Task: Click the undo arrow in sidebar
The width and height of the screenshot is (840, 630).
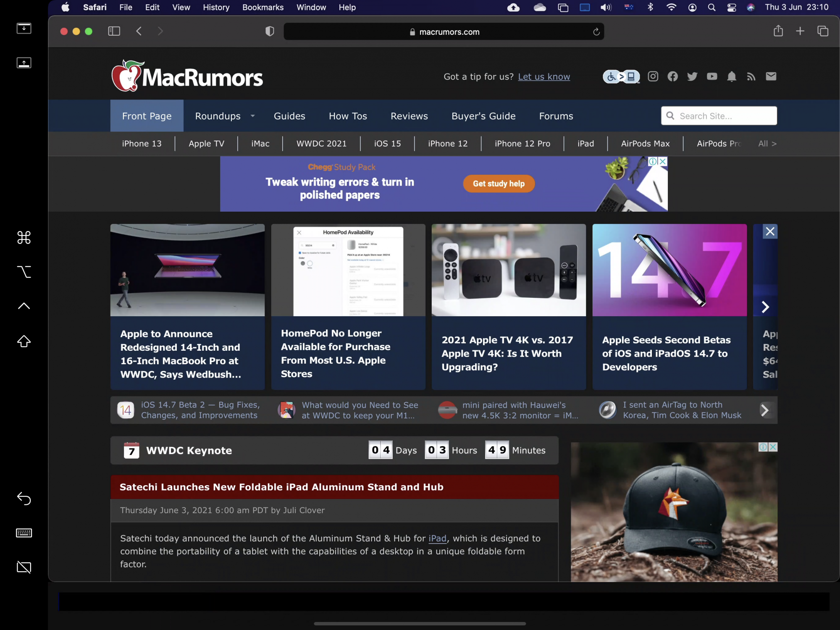Action: pyautogui.click(x=24, y=499)
